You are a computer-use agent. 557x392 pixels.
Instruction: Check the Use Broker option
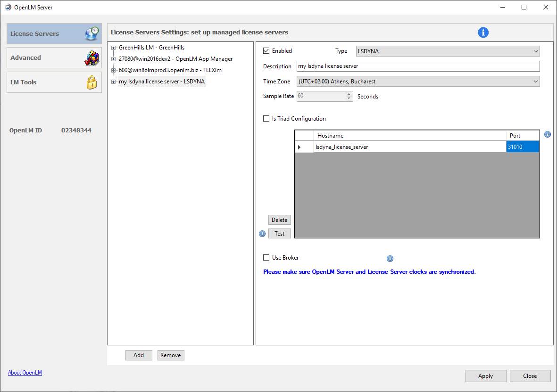pos(266,258)
